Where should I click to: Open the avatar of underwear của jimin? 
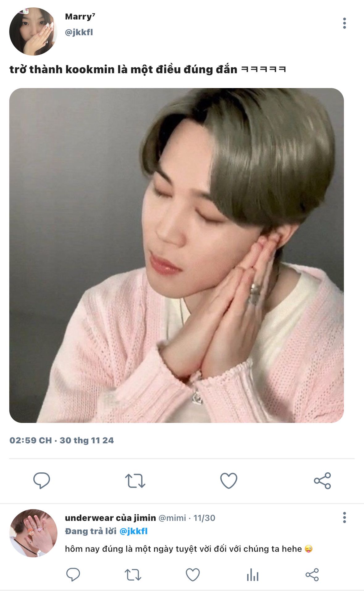point(33,533)
